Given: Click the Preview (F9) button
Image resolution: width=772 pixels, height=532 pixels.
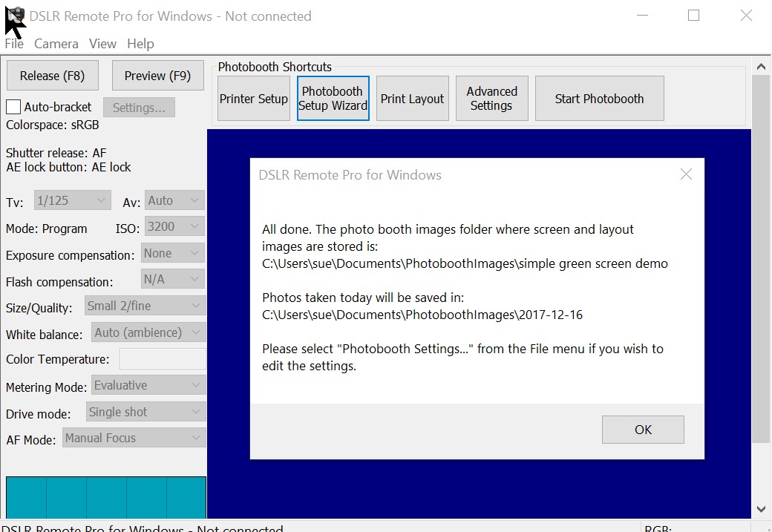Looking at the screenshot, I should click(x=157, y=76).
